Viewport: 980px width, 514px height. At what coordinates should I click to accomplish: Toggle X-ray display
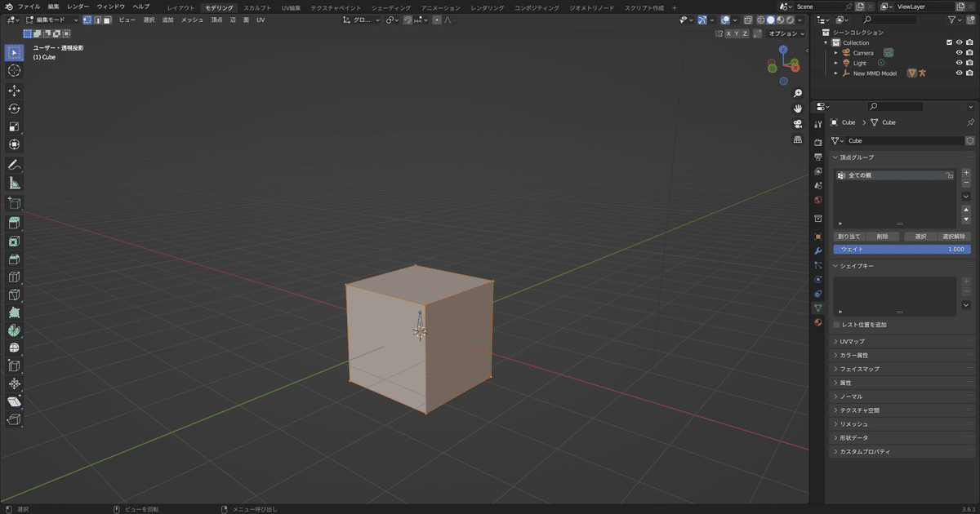pyautogui.click(x=748, y=20)
